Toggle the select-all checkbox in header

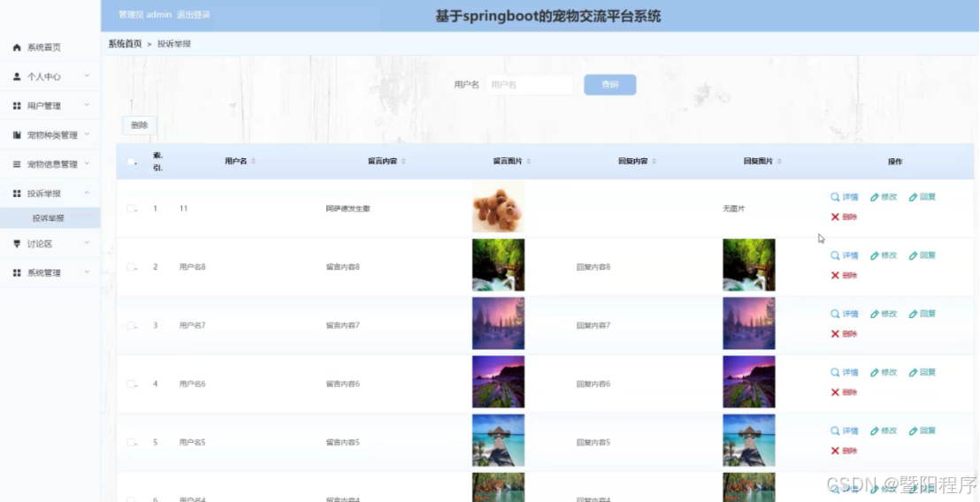(x=131, y=161)
